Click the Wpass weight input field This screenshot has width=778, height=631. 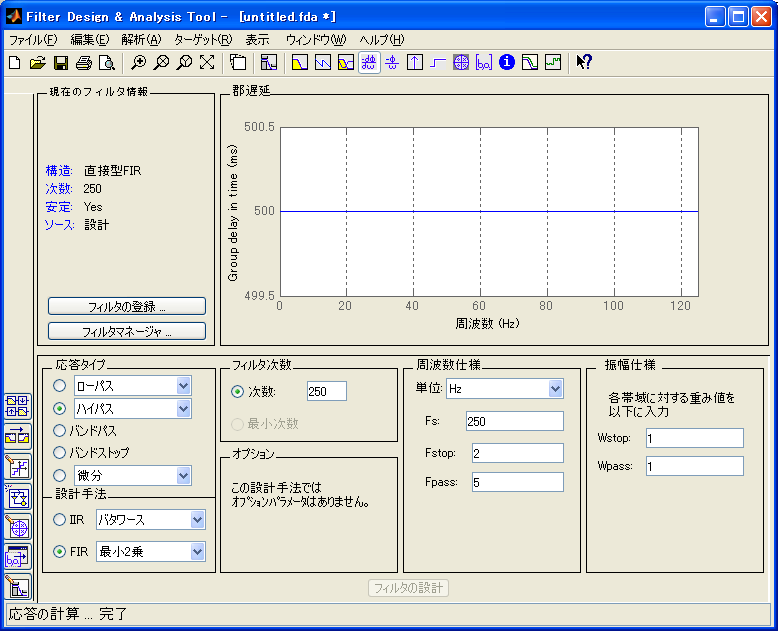(x=695, y=466)
